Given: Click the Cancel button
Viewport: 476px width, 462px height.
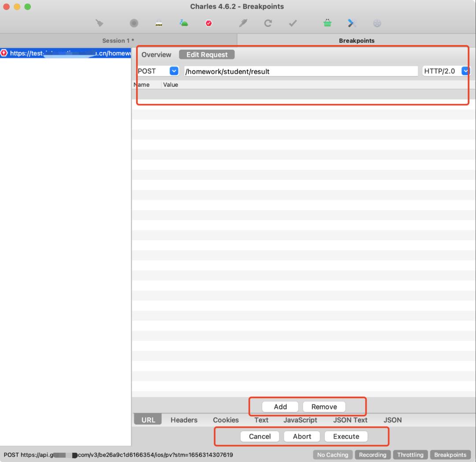Looking at the screenshot, I should pos(260,436).
